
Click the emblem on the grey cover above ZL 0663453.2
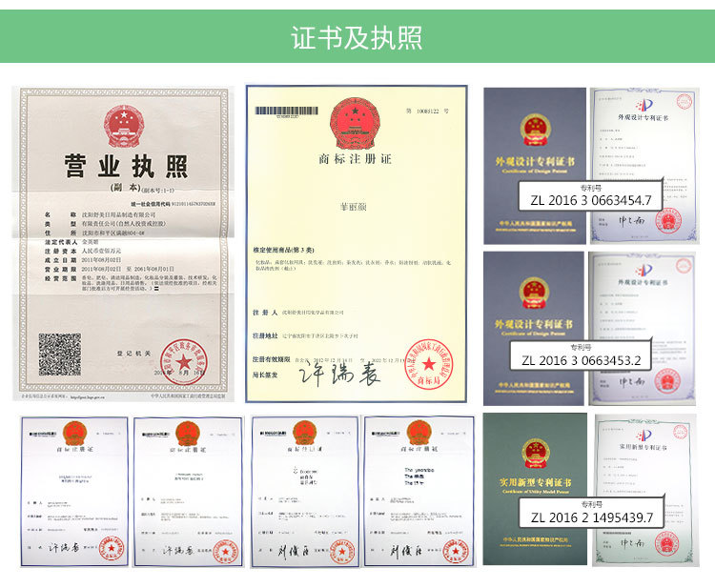pos(534,293)
